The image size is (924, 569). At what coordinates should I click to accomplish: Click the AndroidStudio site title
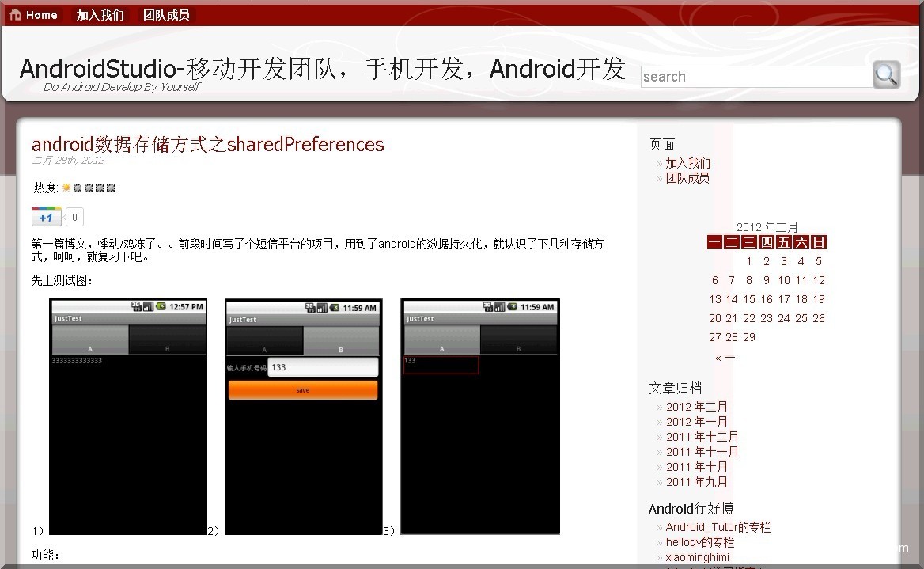[x=322, y=68]
